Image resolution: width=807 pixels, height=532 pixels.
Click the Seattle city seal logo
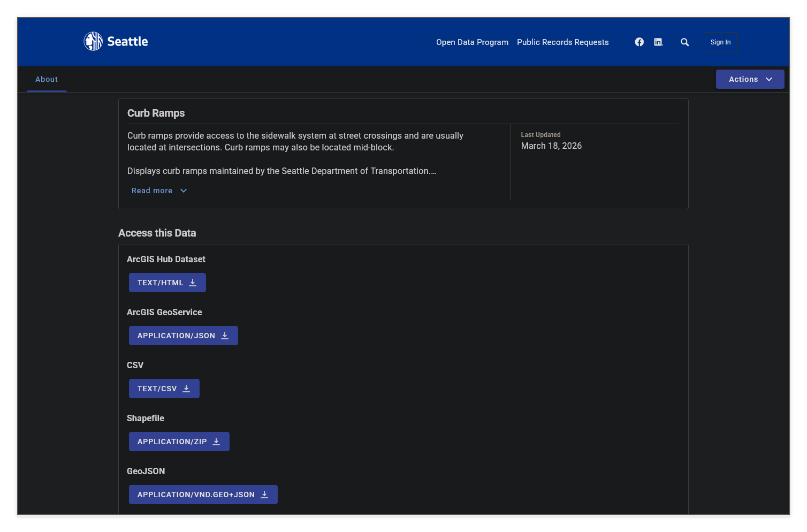pos(93,41)
